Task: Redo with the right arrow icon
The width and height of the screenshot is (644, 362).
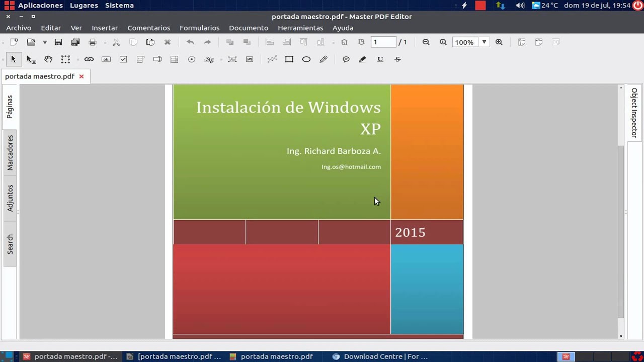Action: coord(207,42)
